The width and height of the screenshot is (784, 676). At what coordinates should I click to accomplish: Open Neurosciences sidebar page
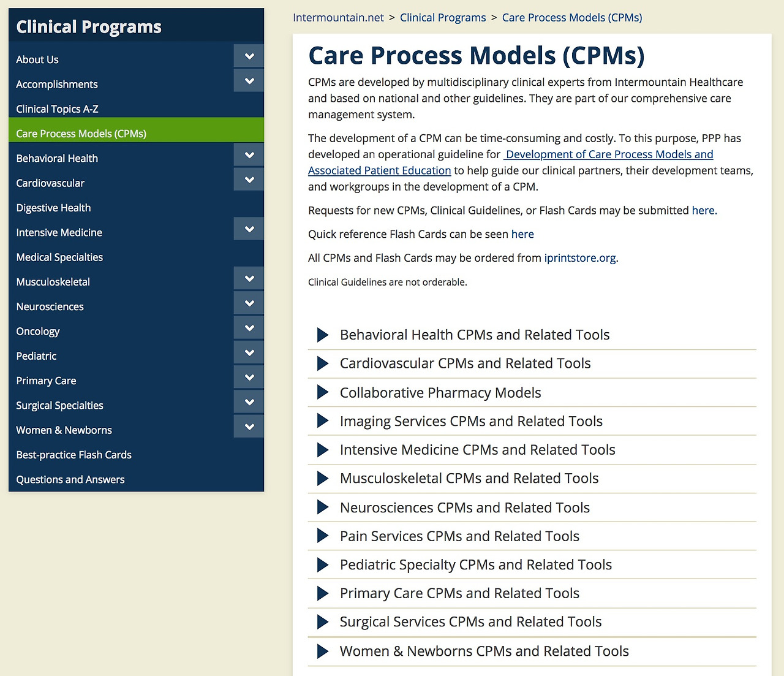[50, 306]
